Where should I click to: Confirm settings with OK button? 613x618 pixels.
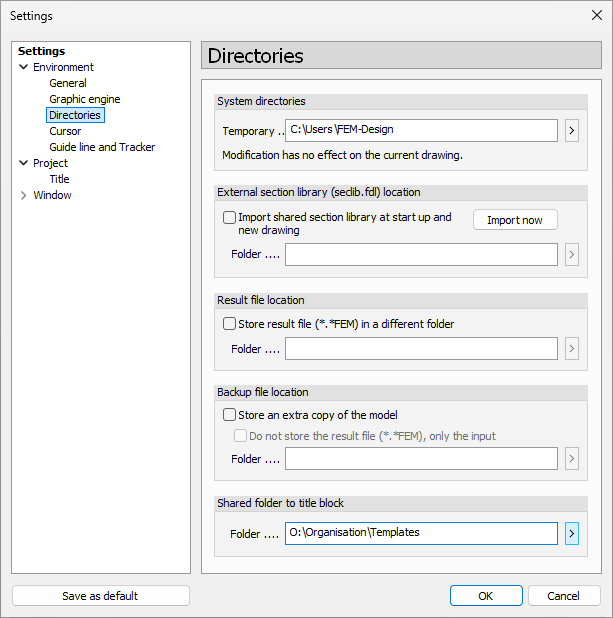pos(486,596)
